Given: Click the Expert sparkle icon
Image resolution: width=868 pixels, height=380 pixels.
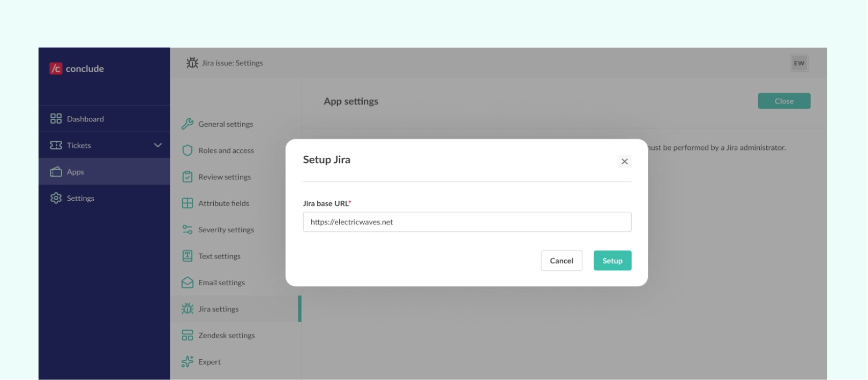Looking at the screenshot, I should (x=187, y=362).
